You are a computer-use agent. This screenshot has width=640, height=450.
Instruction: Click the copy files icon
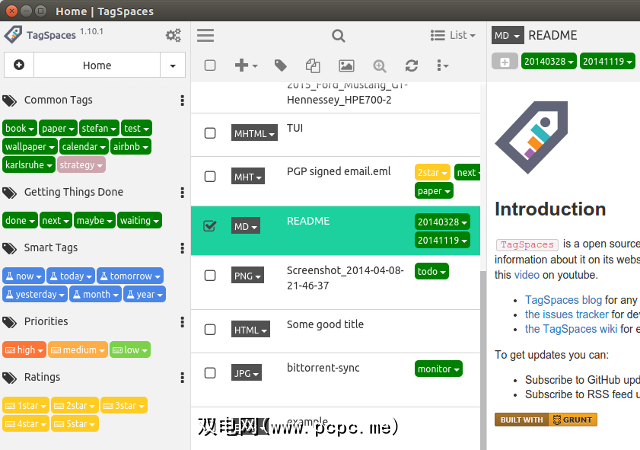click(x=313, y=66)
